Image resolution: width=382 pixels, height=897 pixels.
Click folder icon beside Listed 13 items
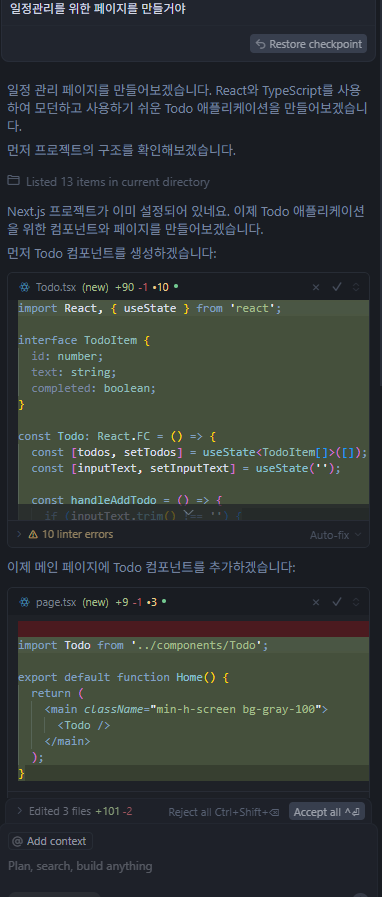click(14, 181)
